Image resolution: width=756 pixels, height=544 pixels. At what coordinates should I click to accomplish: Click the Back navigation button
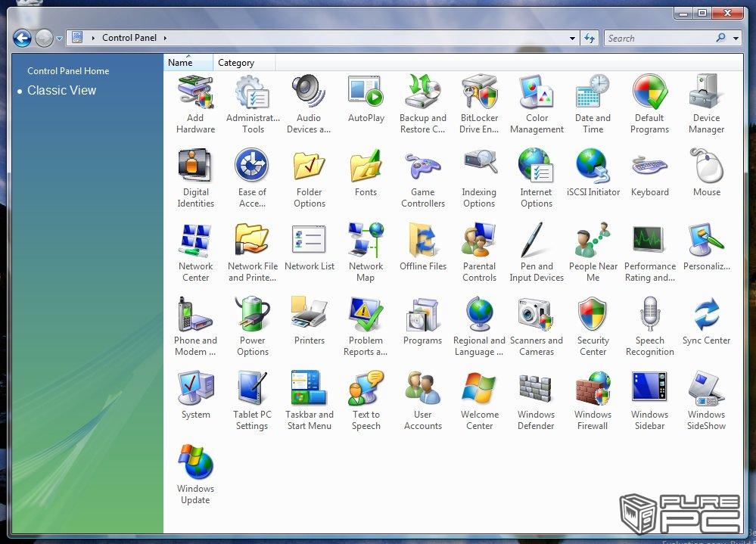(x=22, y=38)
